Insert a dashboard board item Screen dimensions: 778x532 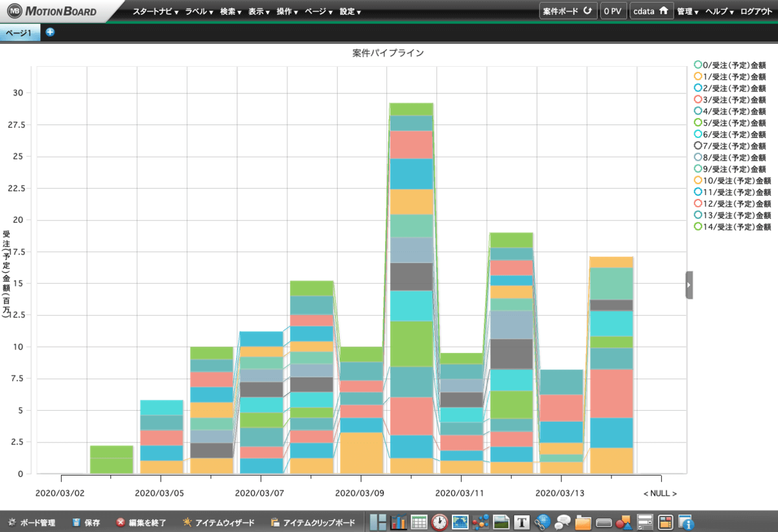coord(666,522)
